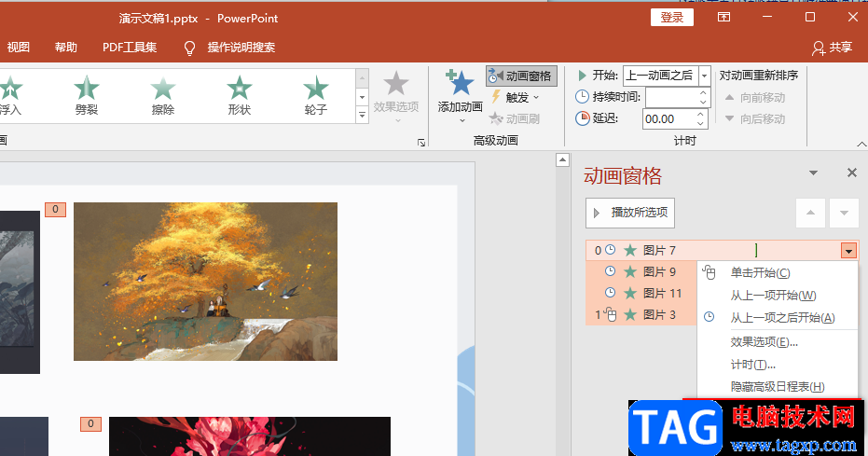Click the lightbulb search icon
The height and width of the screenshot is (456, 868).
click(189, 48)
